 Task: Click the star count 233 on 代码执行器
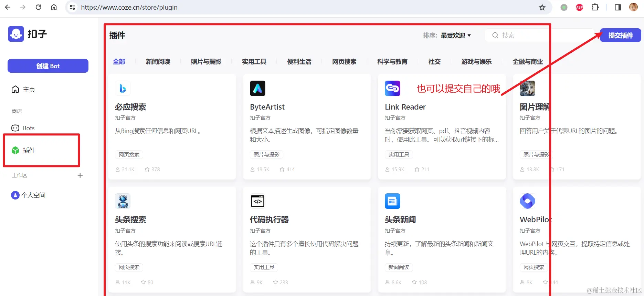pos(281,282)
